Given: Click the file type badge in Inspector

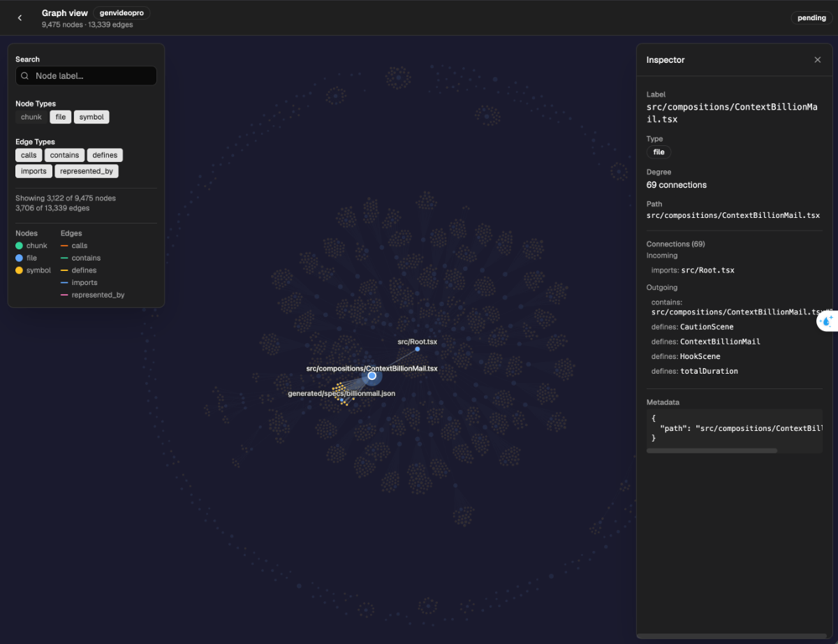Looking at the screenshot, I should (x=659, y=152).
